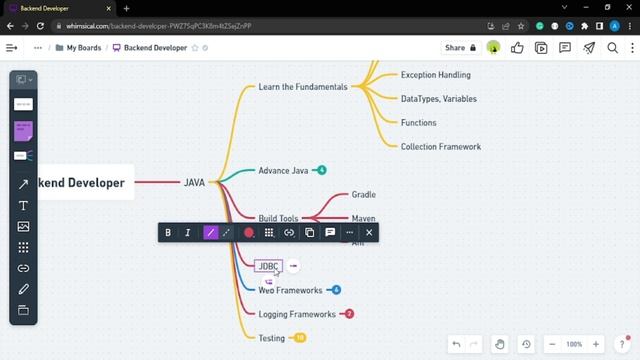Screen dimensions: 640x360
Task: Click the Backend Developer board title
Action: tap(155, 48)
